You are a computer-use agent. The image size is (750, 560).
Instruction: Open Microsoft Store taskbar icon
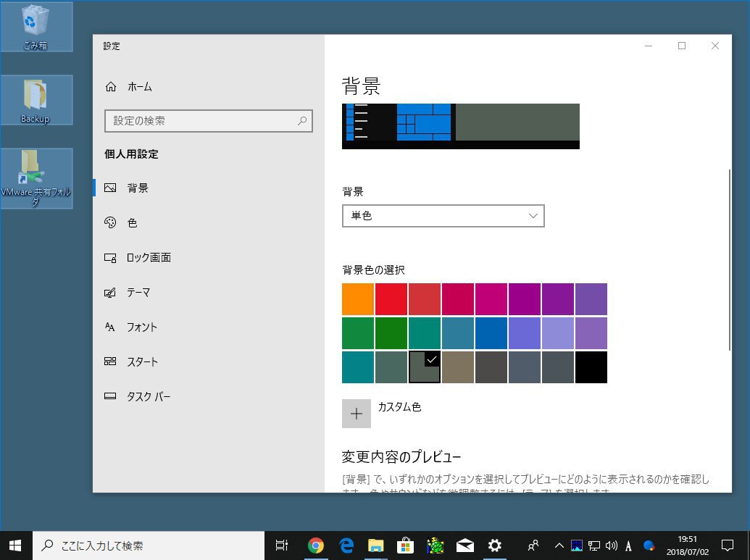click(405, 546)
